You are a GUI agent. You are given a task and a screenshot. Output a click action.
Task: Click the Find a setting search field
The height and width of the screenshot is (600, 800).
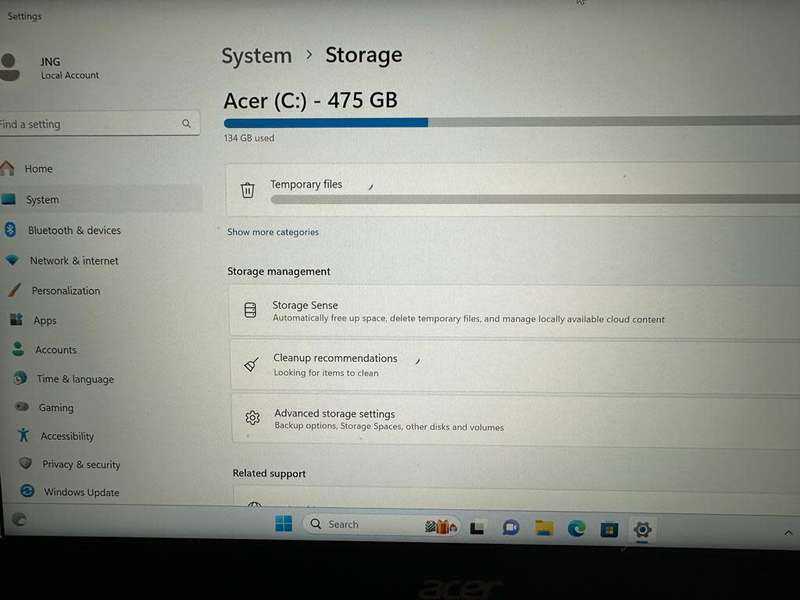[x=99, y=123]
